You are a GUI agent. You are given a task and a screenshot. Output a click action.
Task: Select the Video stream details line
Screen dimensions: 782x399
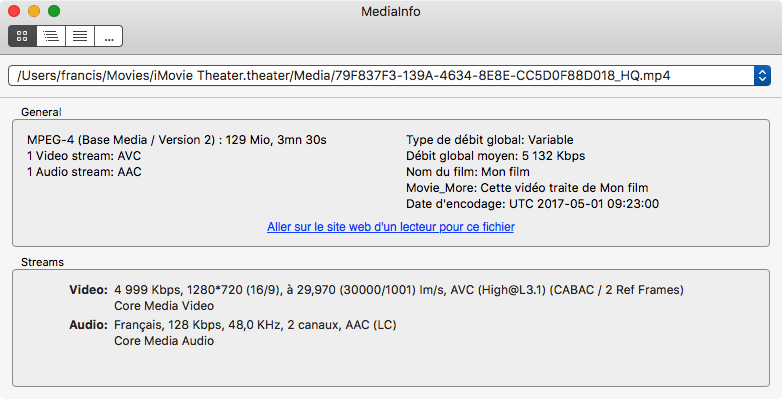tap(398, 290)
